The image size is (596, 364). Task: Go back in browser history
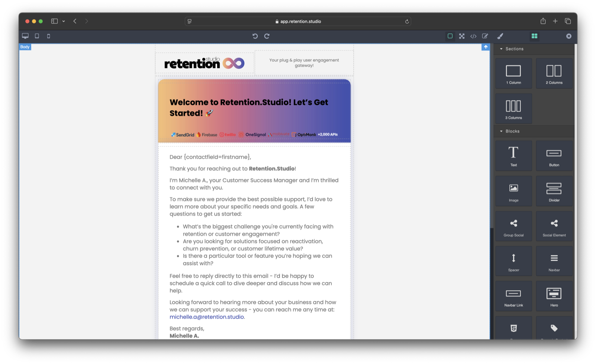[x=75, y=21]
